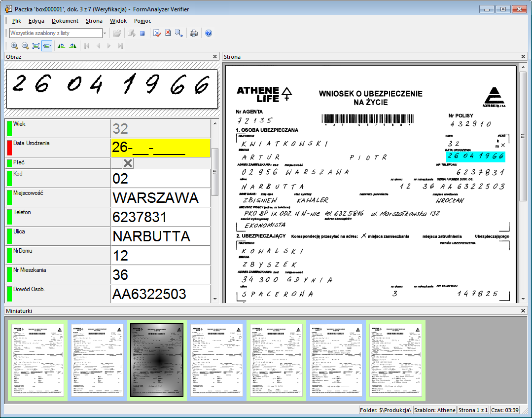
Task: Click the reject document icon with red X
Action: 168,33
